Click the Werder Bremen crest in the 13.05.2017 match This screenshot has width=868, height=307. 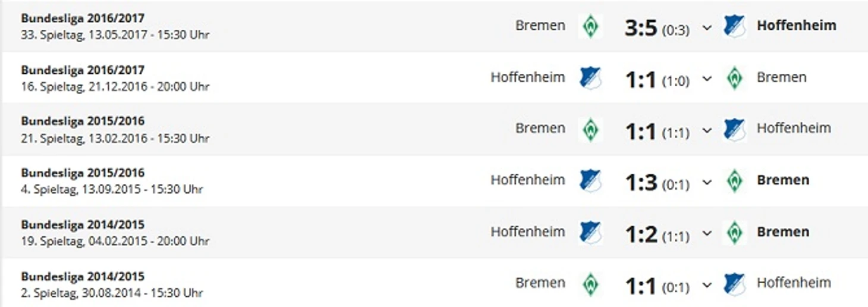(590, 26)
